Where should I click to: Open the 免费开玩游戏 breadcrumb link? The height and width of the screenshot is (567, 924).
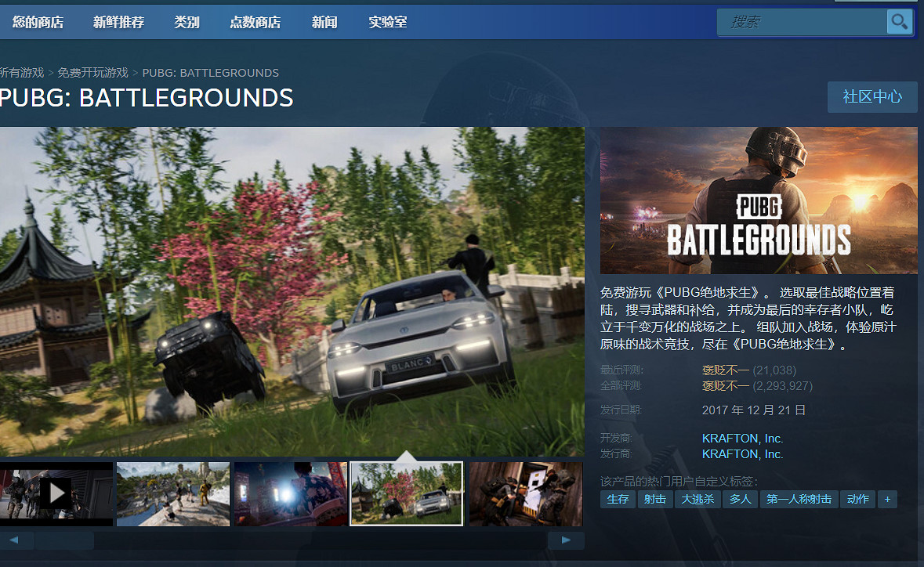92,73
